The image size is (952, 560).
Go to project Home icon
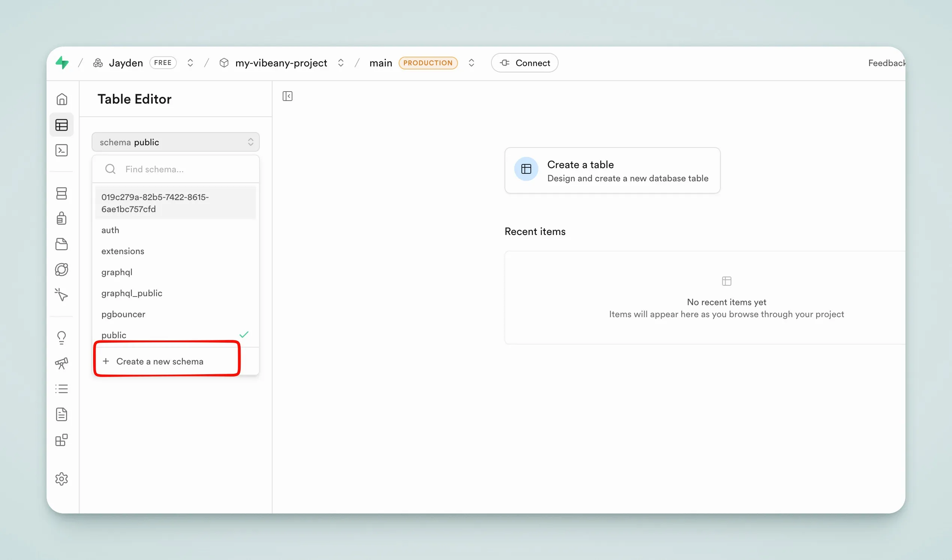pos(62,99)
